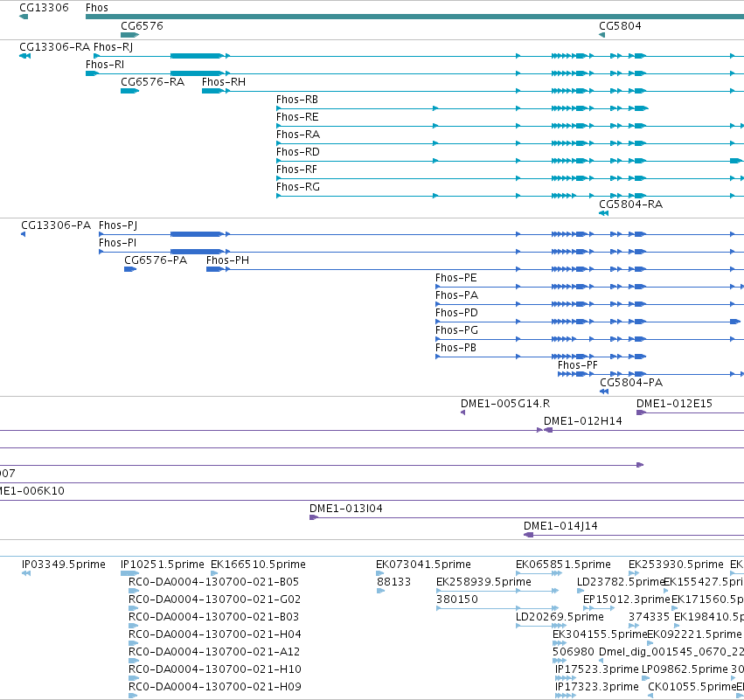This screenshot has width=744, height=700.
Task: Select the CG13306-RA transcript label
Action: click(54, 47)
